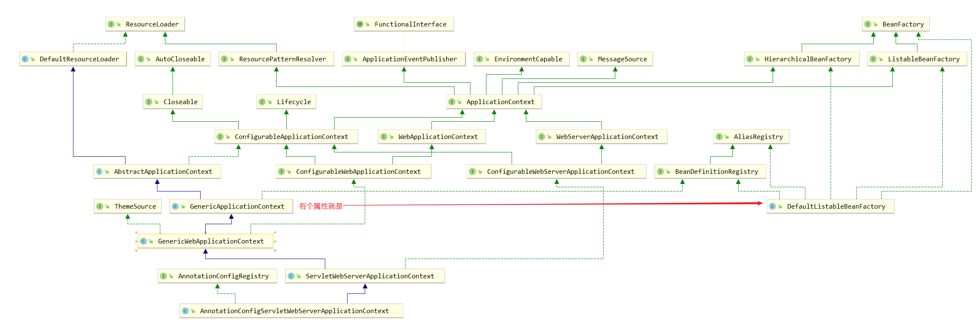Click the interface icon beside HierarchicalBeanFactory
This screenshot has width=980, height=322.
pos(750,59)
